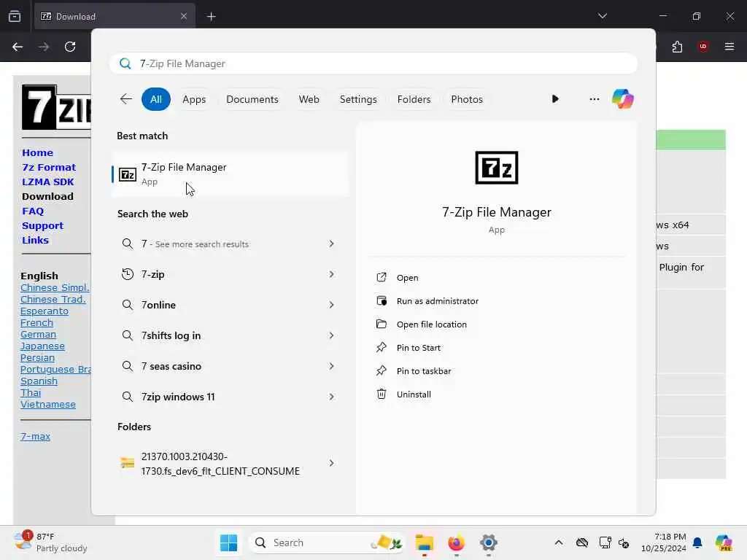Click the Pin to taskbar pin icon
The width and height of the screenshot is (747, 560).
click(381, 371)
